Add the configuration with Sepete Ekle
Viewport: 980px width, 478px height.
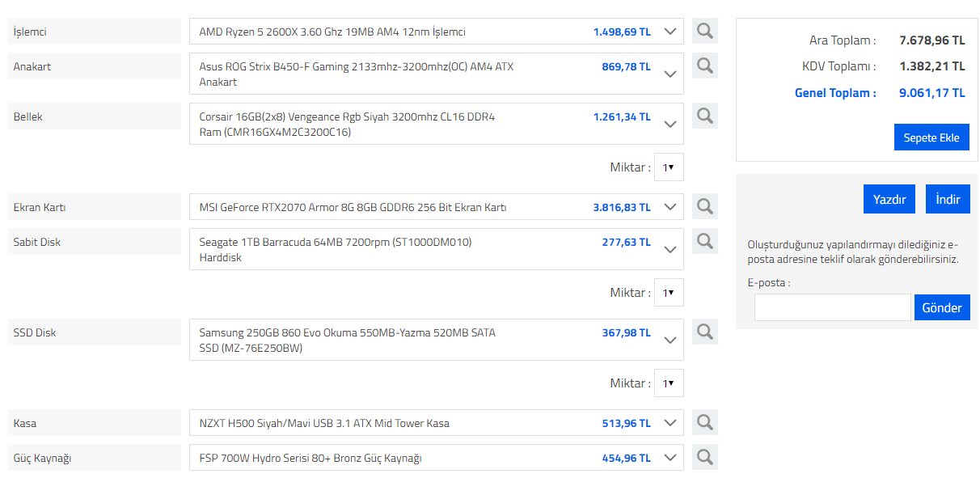[931, 137]
